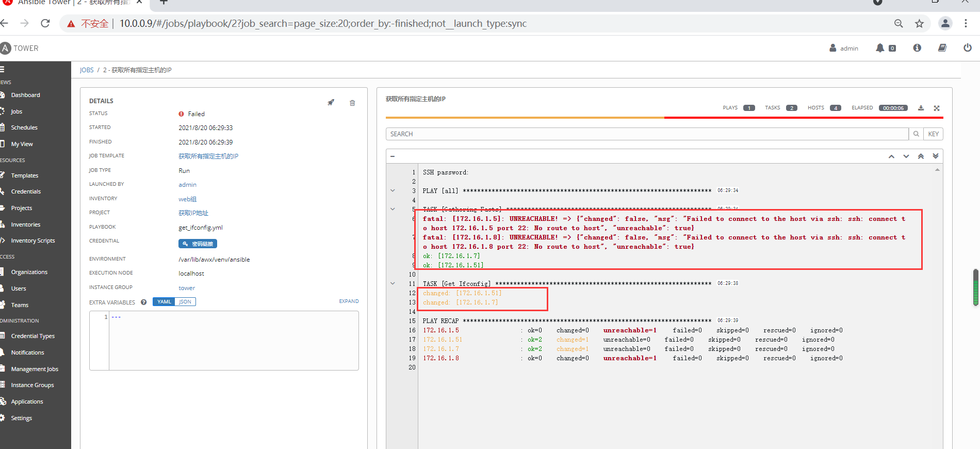
Task: Open the documentation book icon
Action: [942, 48]
